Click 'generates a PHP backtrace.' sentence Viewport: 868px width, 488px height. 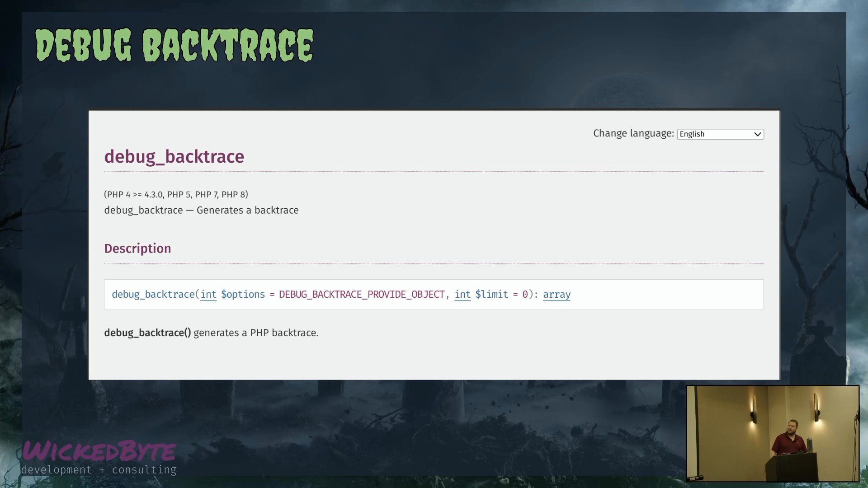coord(256,333)
